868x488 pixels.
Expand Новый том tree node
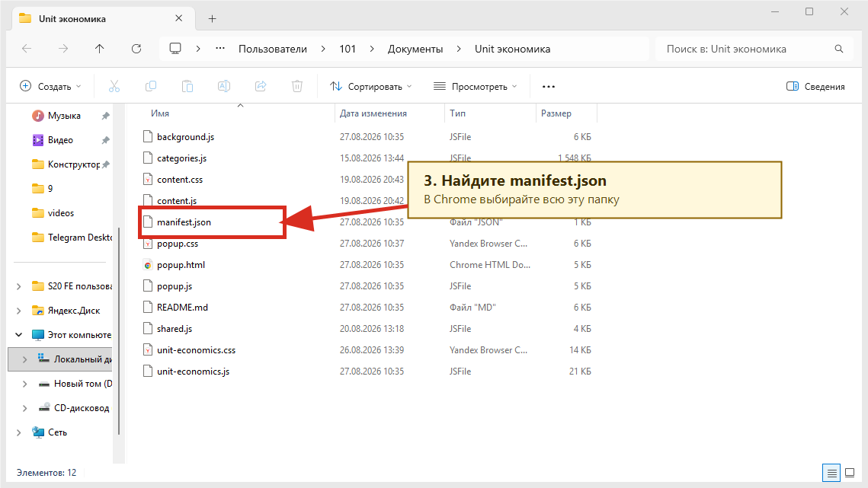tap(25, 384)
